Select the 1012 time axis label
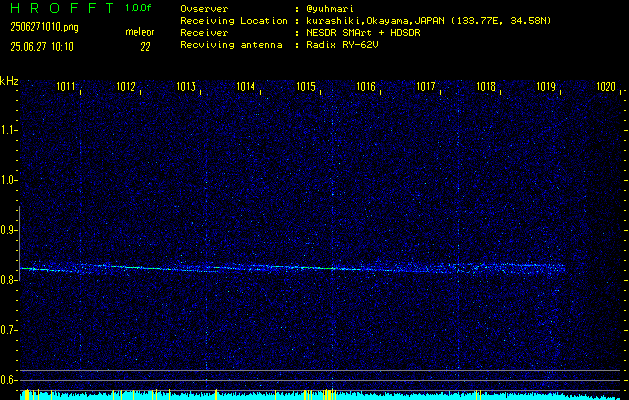629x400 pixels. [x=126, y=86]
